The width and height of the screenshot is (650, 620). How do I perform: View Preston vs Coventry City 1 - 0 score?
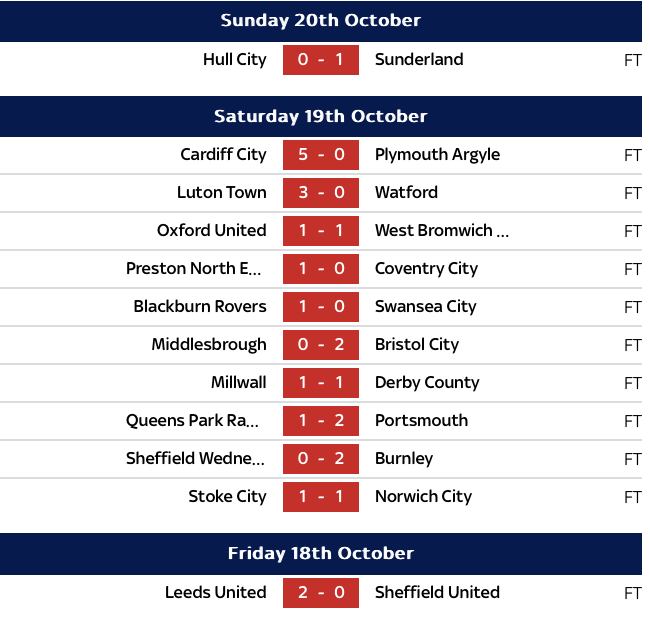(x=320, y=269)
